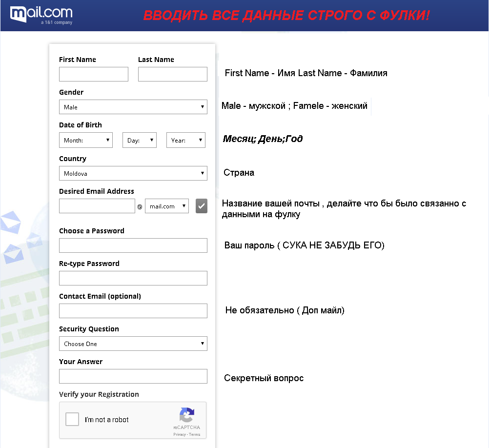Open the Security Question dropdown
This screenshot has height=448, width=489.
tap(133, 344)
